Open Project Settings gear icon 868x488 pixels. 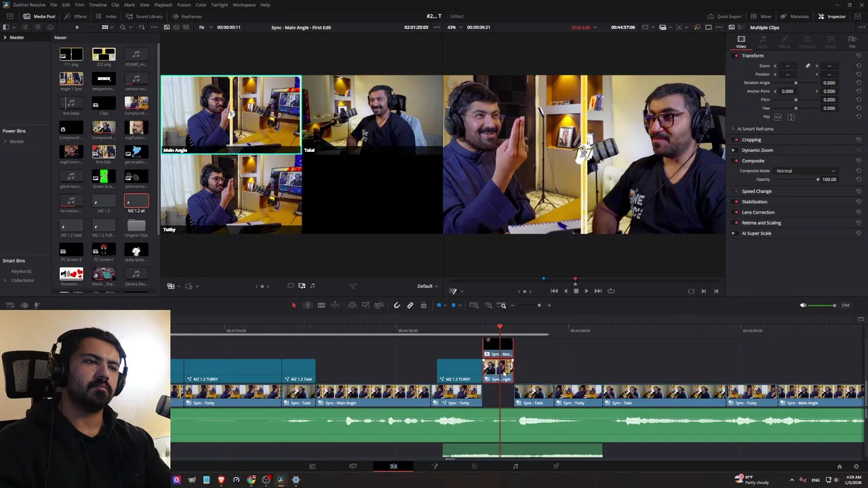tap(856, 466)
